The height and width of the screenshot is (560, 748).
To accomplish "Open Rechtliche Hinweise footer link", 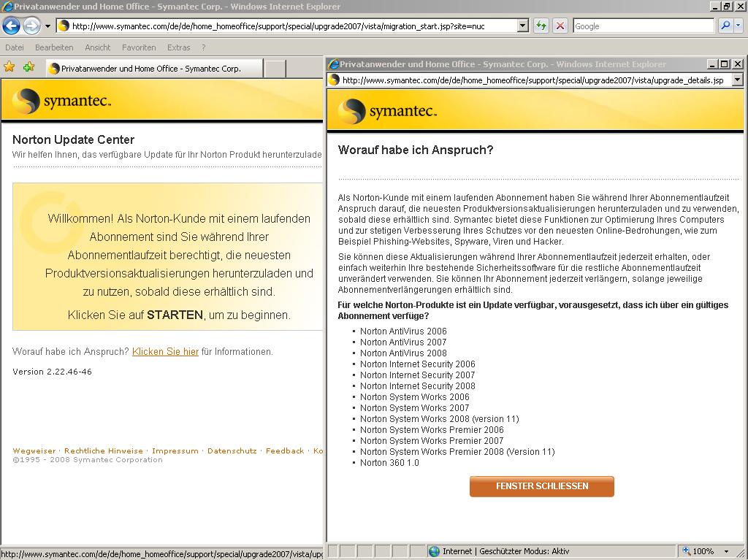I will (104, 450).
